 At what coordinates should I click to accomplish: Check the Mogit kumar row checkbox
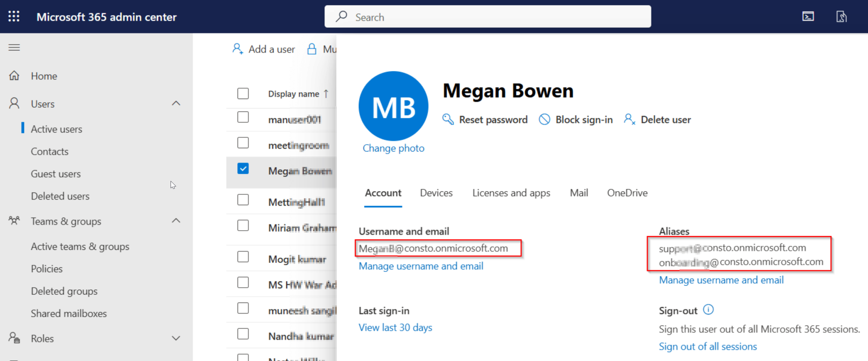[x=243, y=257]
